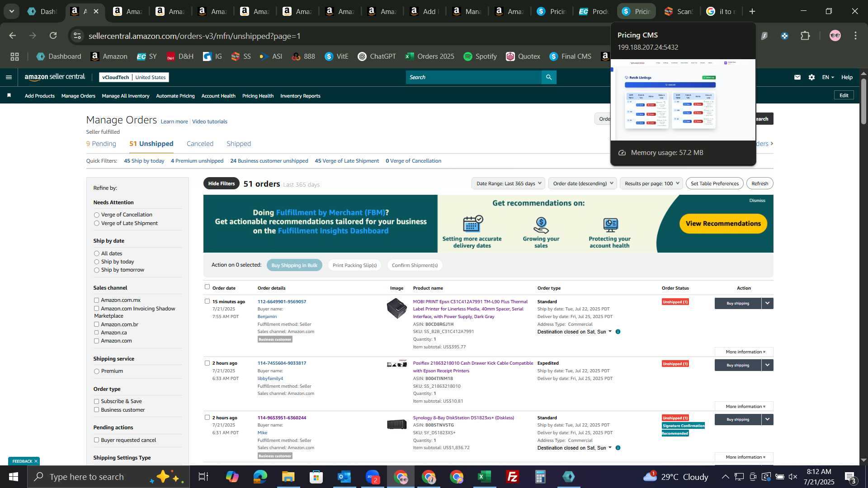The image size is (868, 488).
Task: Open the Chrome apps grid icon
Action: [14, 56]
